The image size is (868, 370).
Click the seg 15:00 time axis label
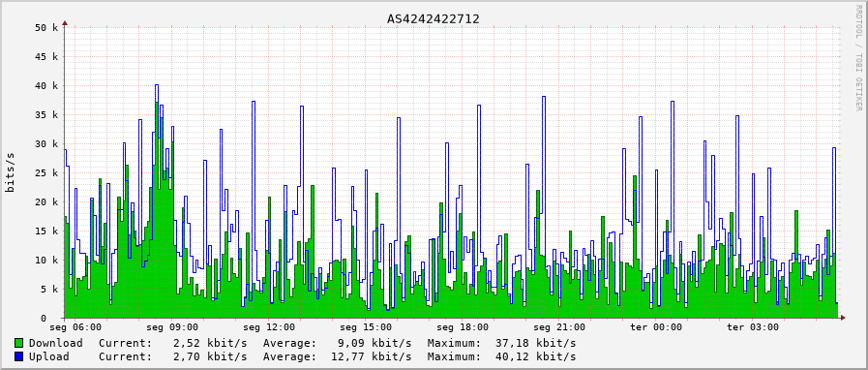pos(366,327)
